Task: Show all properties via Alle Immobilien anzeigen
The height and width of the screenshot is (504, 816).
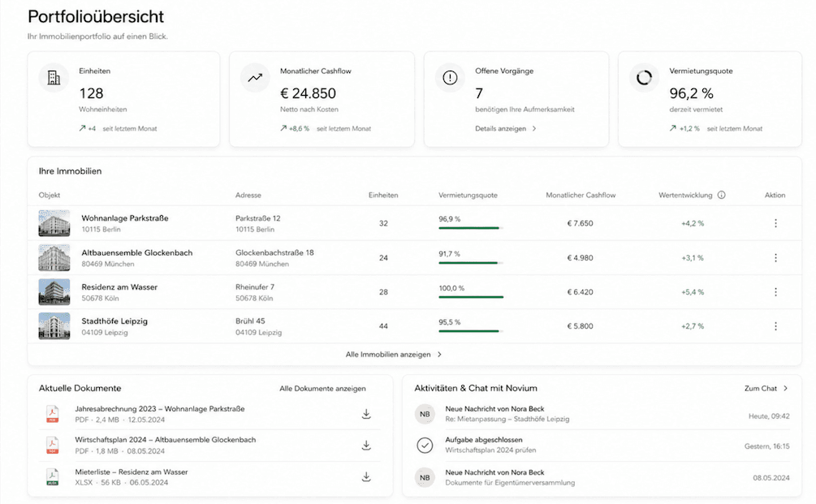Action: tap(388, 354)
